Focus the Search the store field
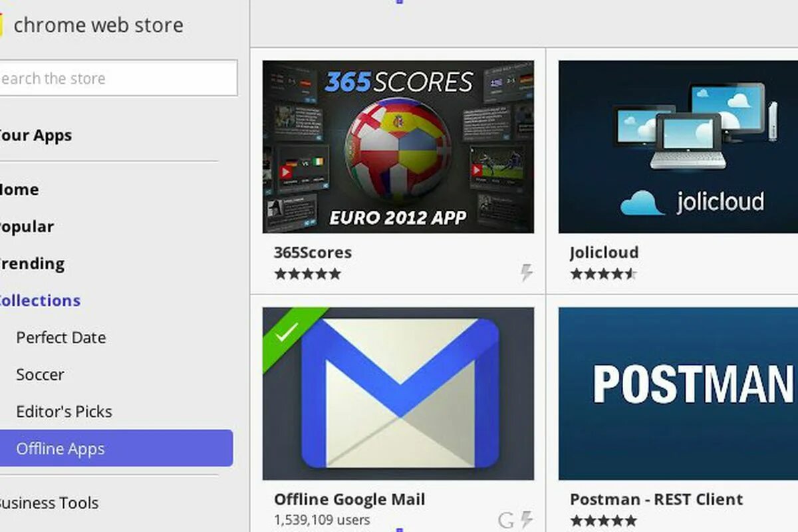Image resolution: width=798 pixels, height=532 pixels. click(118, 78)
